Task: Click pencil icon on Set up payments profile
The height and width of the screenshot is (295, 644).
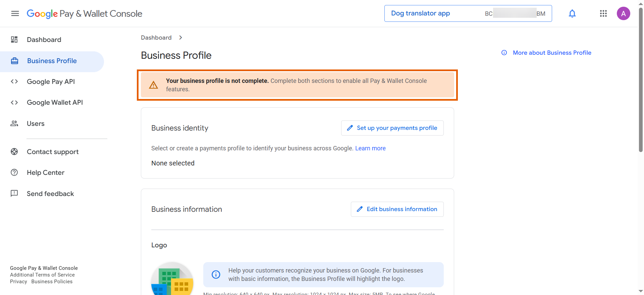Action: click(x=350, y=128)
